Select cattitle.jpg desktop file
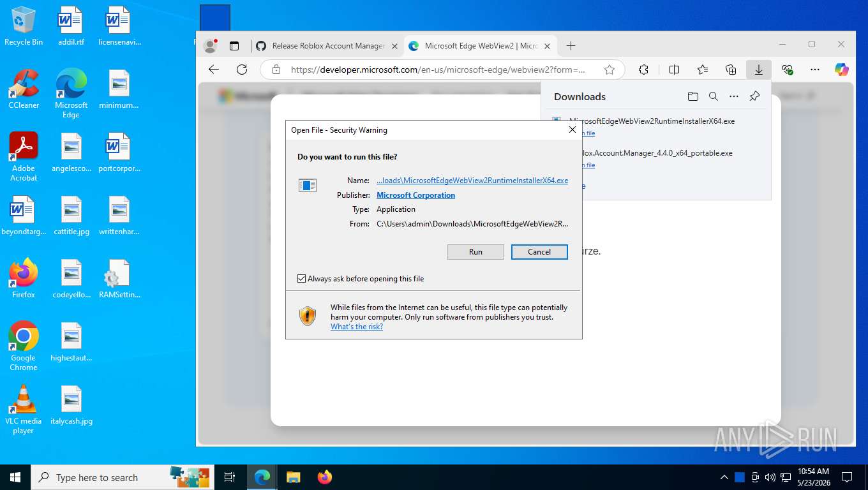868x490 pixels. tap(71, 216)
